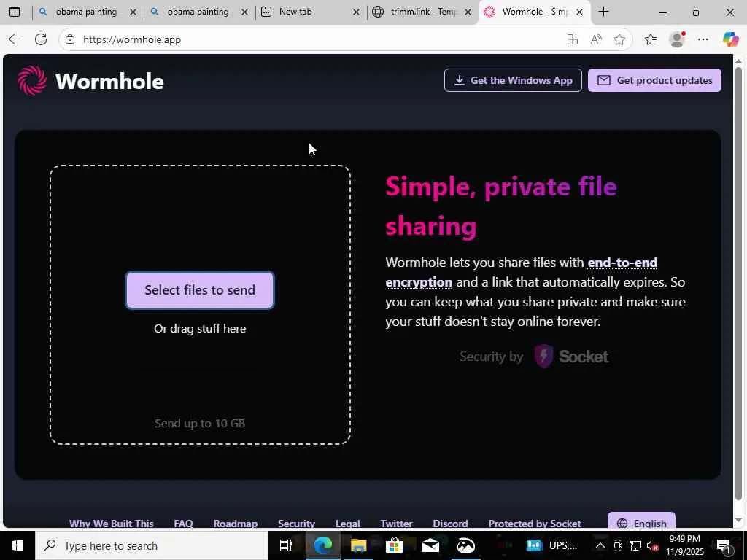Screen dimensions: 747x560
Task: Open the Legal footer link
Action: click(347, 524)
